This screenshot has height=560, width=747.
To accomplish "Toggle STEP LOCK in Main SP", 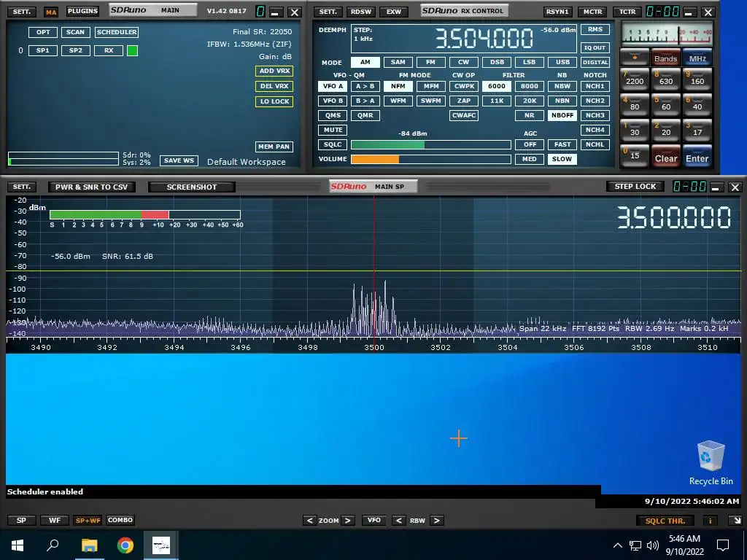I will (635, 187).
